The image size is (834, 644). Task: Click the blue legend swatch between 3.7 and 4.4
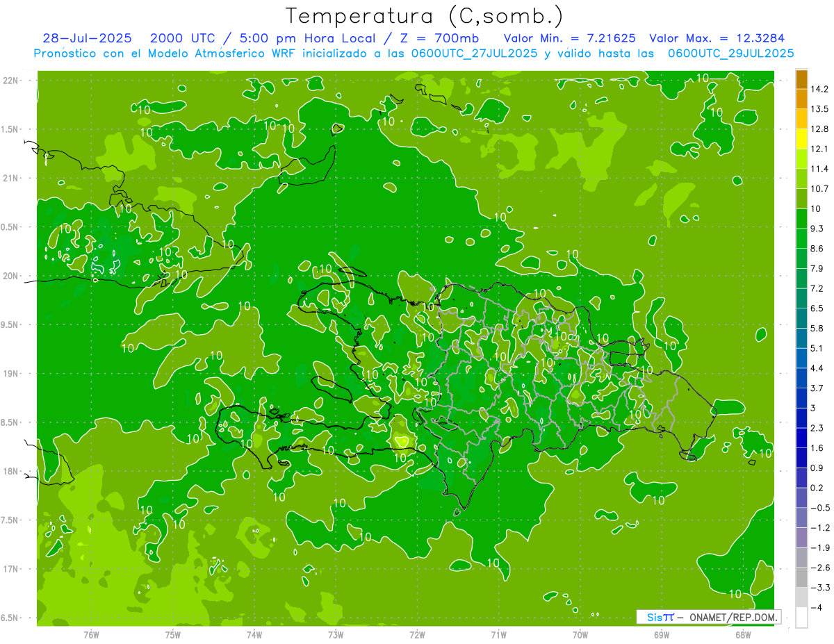[801, 378]
